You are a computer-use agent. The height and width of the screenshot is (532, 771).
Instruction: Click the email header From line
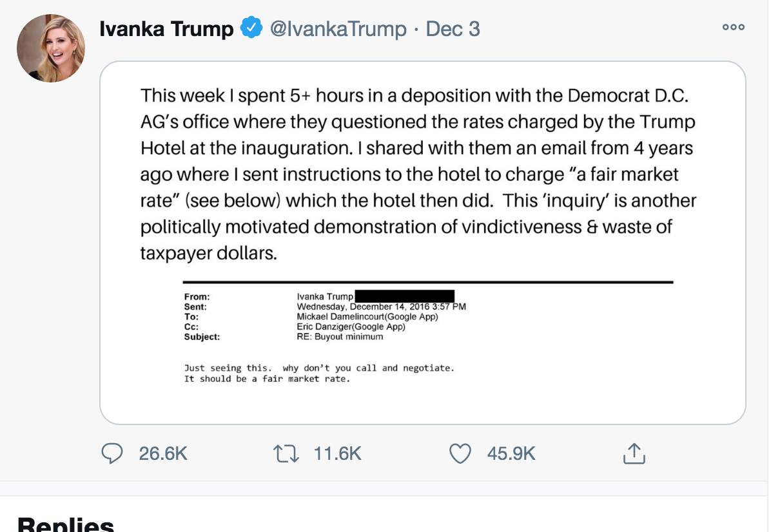197,296
